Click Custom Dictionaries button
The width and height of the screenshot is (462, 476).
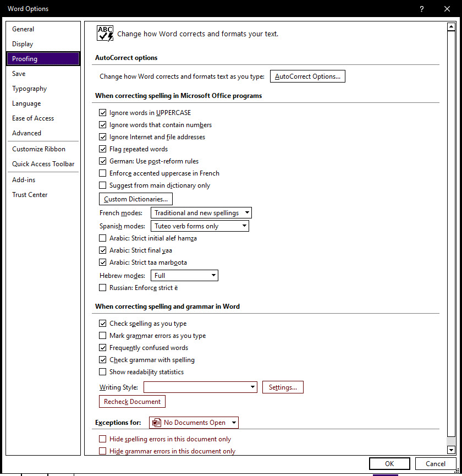coord(136,199)
